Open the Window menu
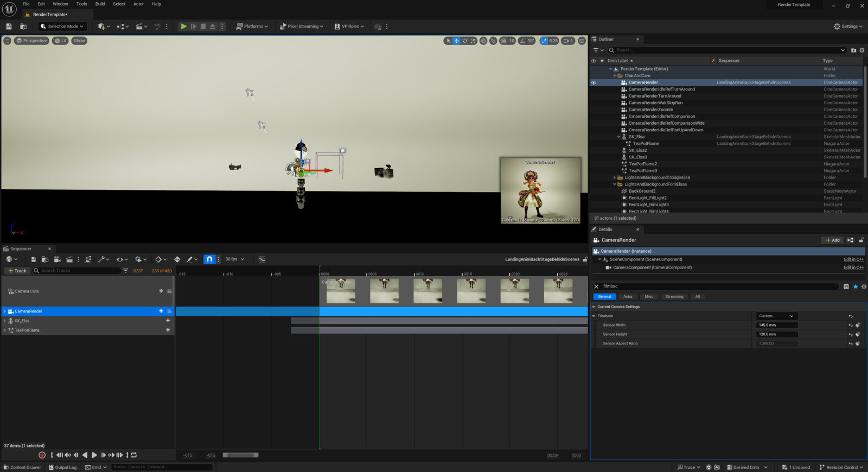The height and width of the screenshot is (472, 868). pos(60,4)
